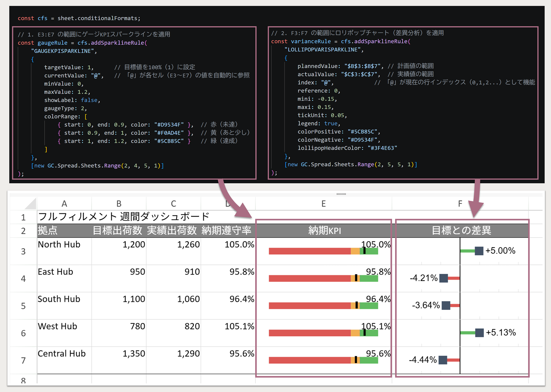
Task: Select column header A
Action: pos(64,204)
